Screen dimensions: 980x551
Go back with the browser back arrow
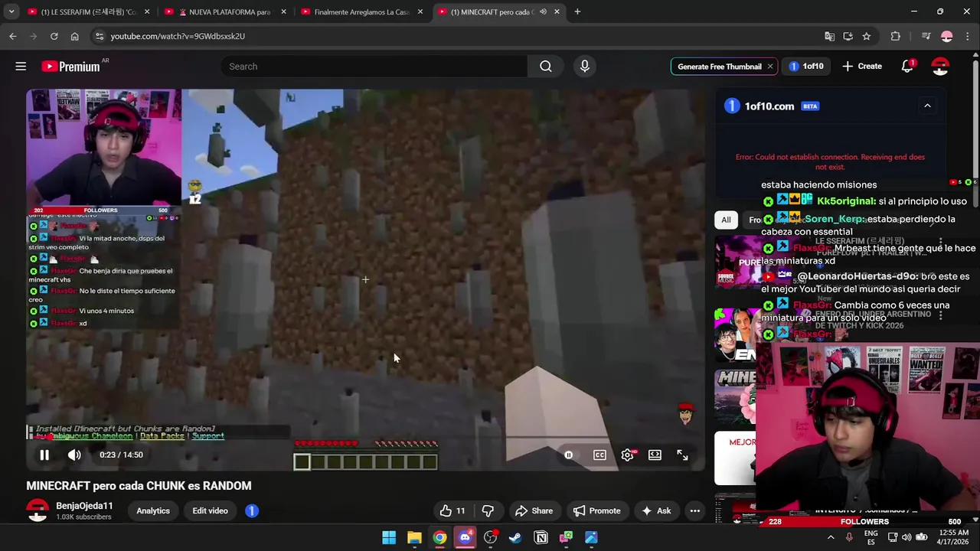12,36
